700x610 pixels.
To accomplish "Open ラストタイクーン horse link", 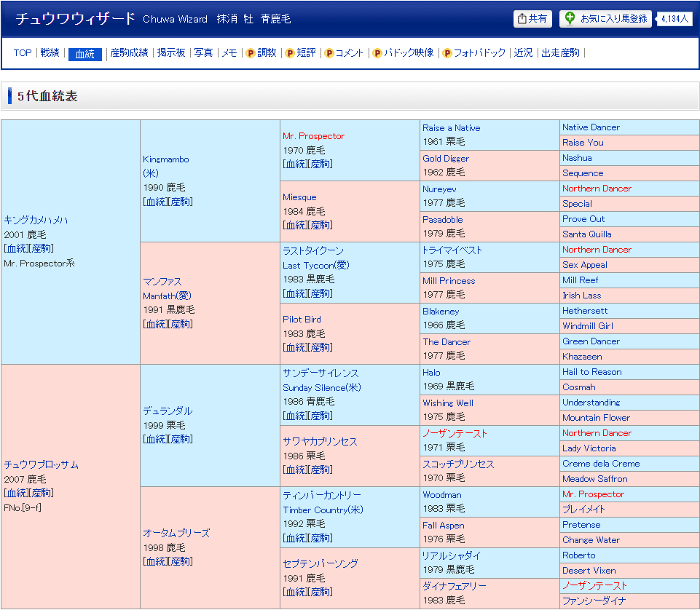I will [313, 251].
